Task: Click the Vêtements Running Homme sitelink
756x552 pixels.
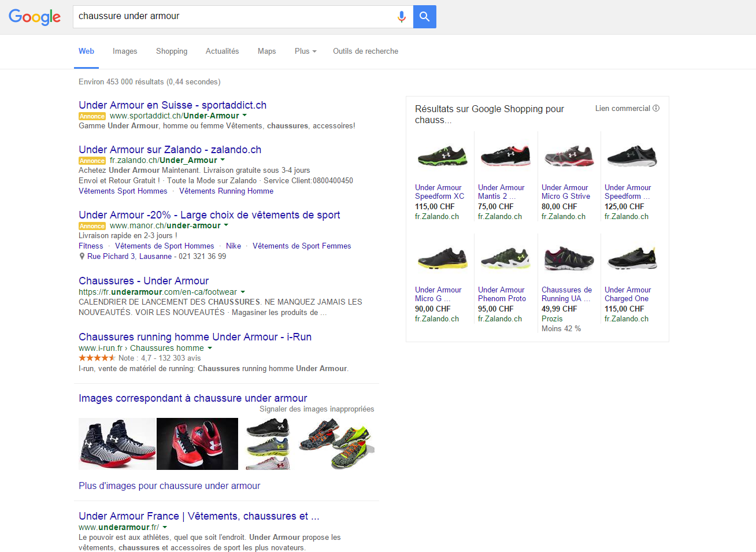Action: tap(226, 191)
